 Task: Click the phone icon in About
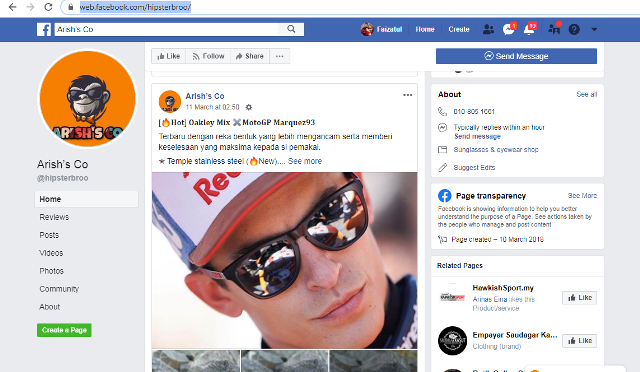(442, 111)
